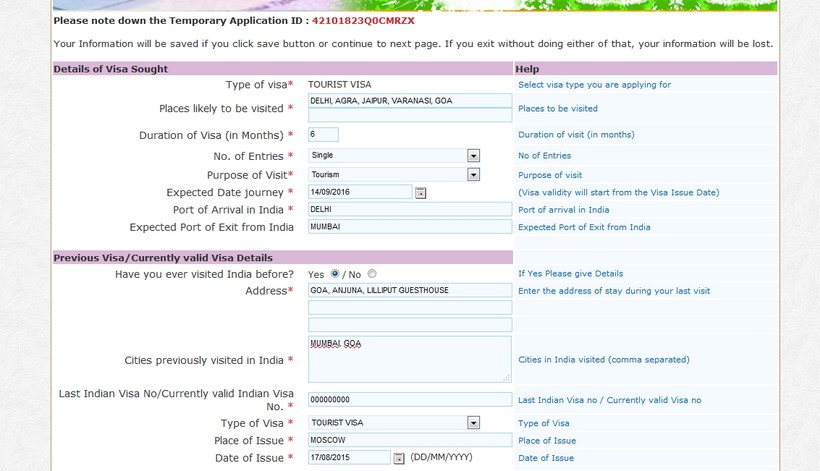Click the Place of Issue field
Viewport: 820px width, 471px height.
pyautogui.click(x=410, y=440)
